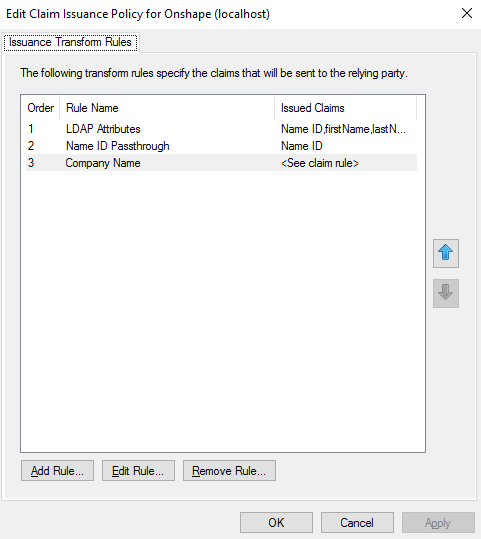481x539 pixels.
Task: Open the Add Rule dialog
Action: pos(57,471)
